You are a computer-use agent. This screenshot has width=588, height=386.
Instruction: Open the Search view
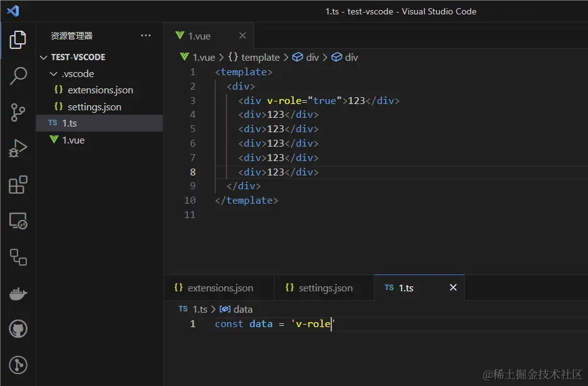(18, 76)
